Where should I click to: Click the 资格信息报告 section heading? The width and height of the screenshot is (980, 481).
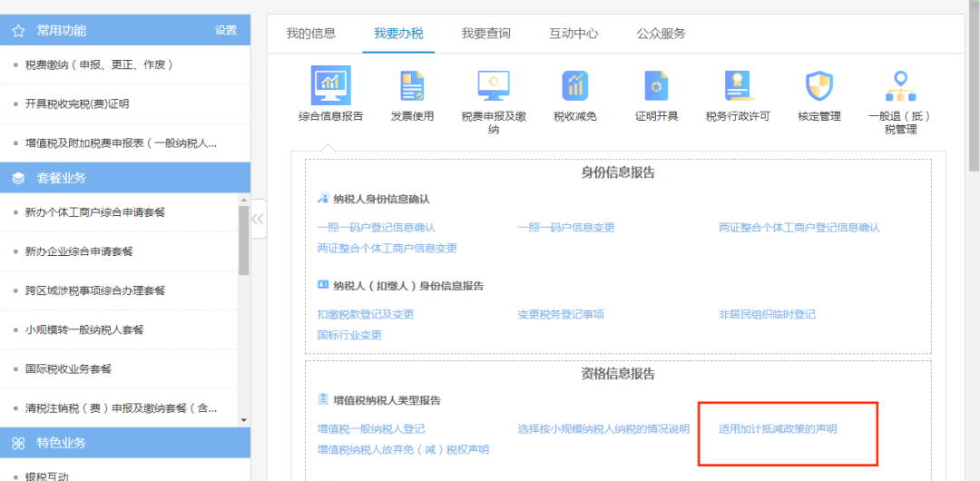click(x=618, y=374)
